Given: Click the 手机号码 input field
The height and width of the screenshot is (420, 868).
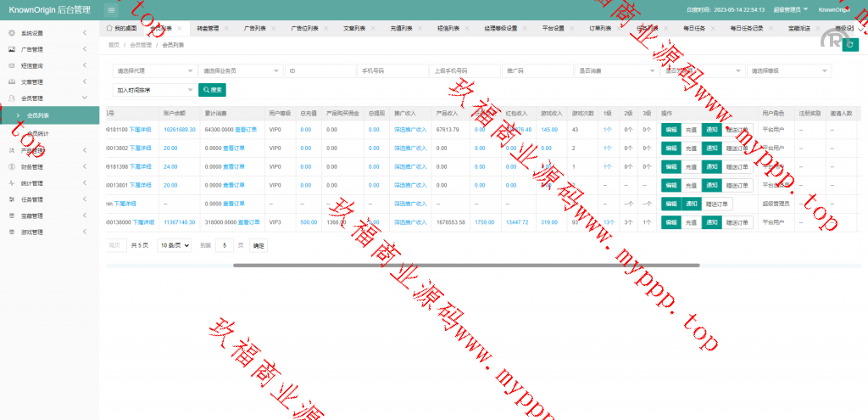Looking at the screenshot, I should [392, 71].
